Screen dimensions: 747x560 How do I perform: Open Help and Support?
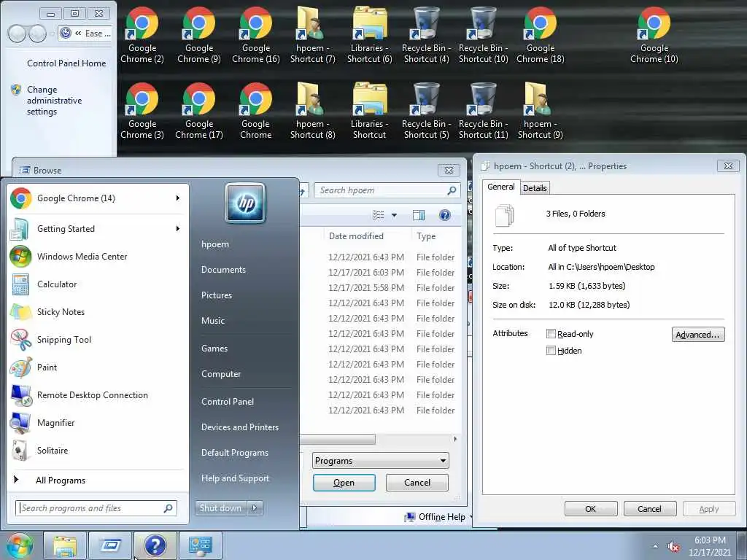(x=235, y=478)
